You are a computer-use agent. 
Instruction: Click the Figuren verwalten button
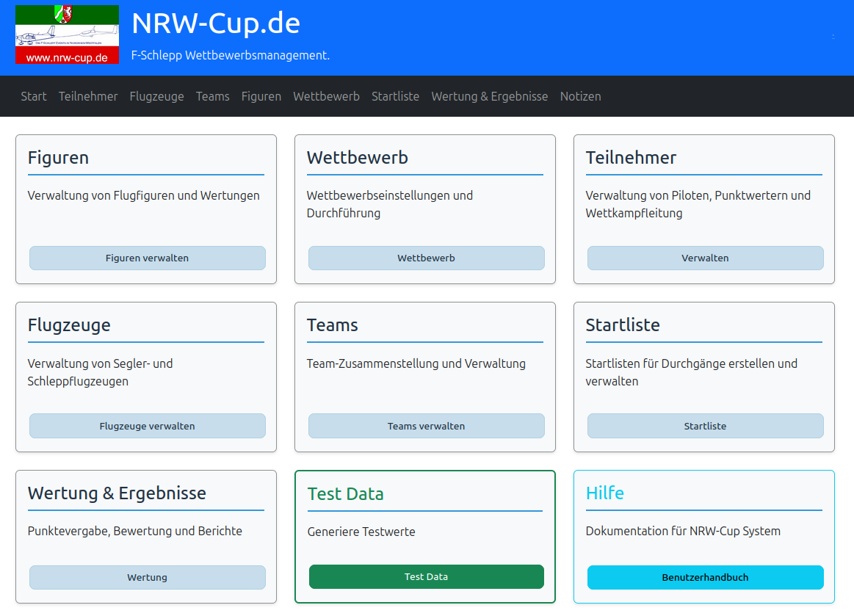147,258
